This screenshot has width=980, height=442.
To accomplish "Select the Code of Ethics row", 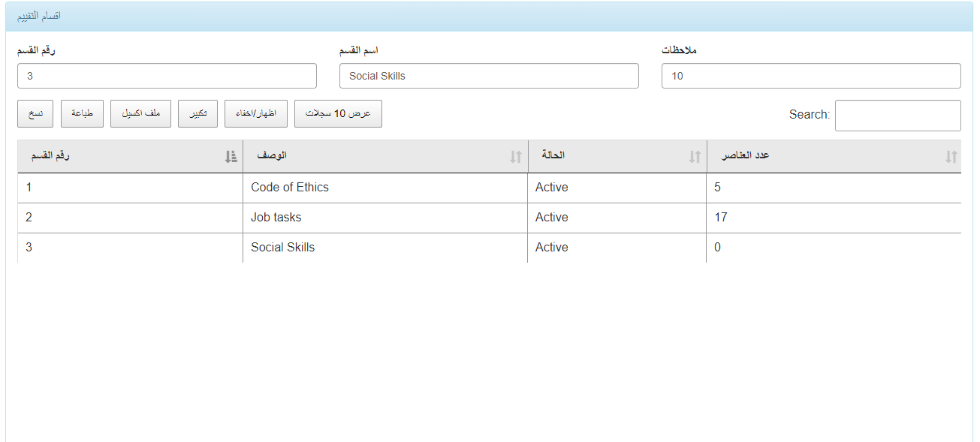I will [489, 188].
